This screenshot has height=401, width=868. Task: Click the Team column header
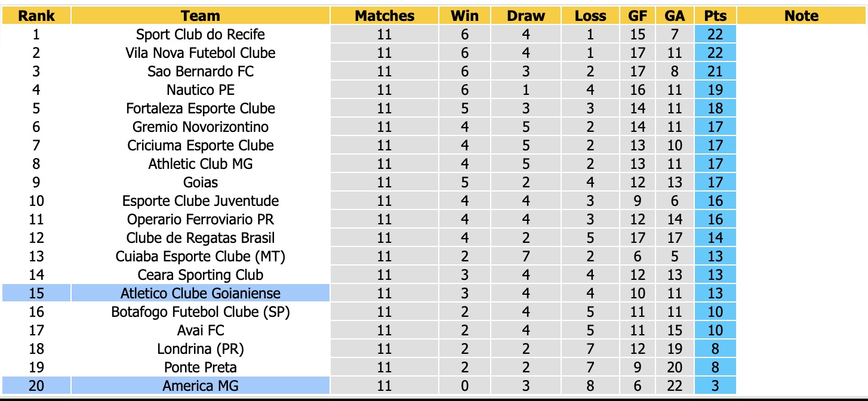(x=201, y=16)
